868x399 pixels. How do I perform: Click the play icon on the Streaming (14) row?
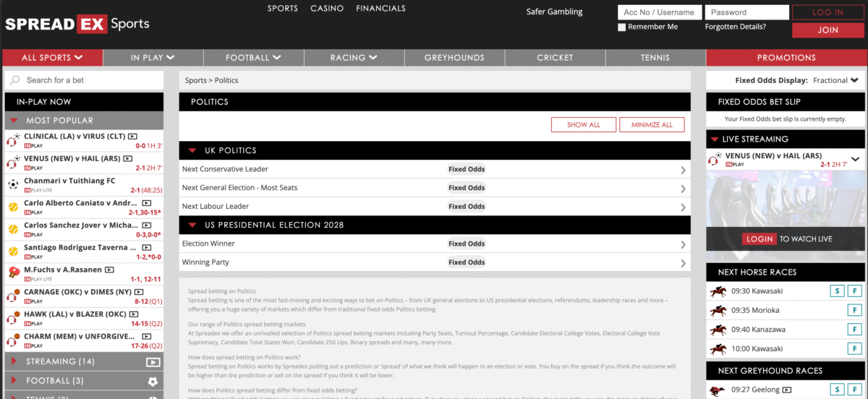coord(153,362)
